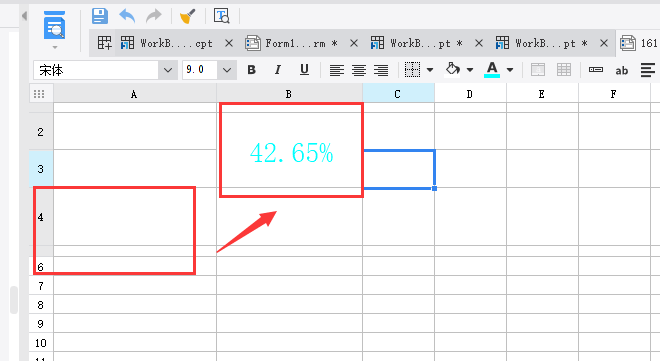Open the fill color dropdown arrow
This screenshot has height=361, width=660.
[470, 70]
